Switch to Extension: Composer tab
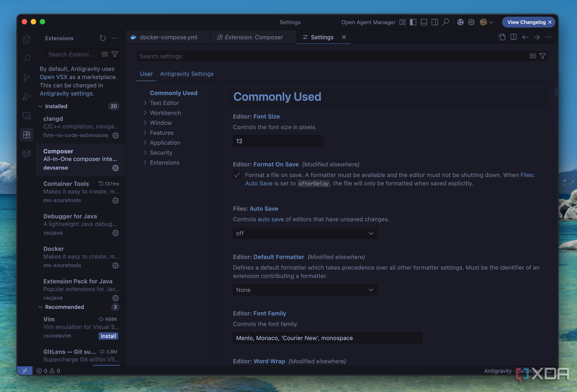 pos(253,37)
